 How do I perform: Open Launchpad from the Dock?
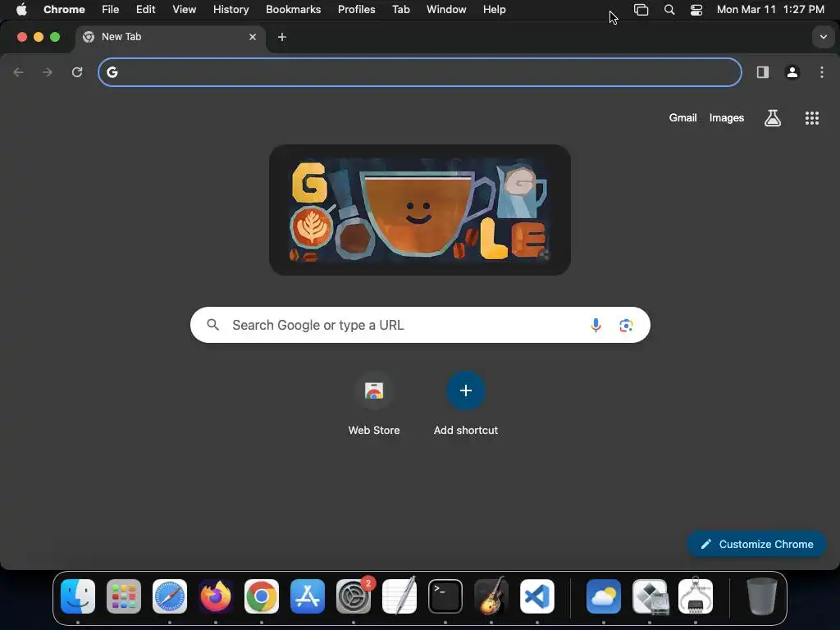click(124, 596)
